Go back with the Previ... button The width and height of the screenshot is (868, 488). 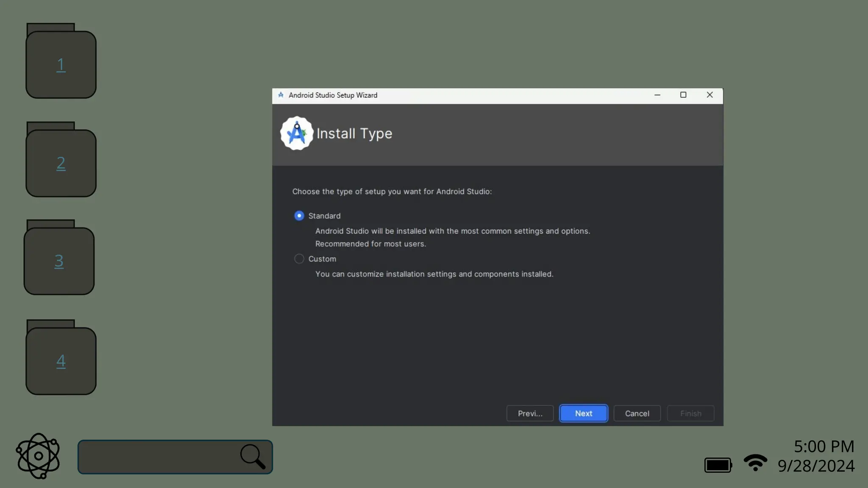coord(530,413)
